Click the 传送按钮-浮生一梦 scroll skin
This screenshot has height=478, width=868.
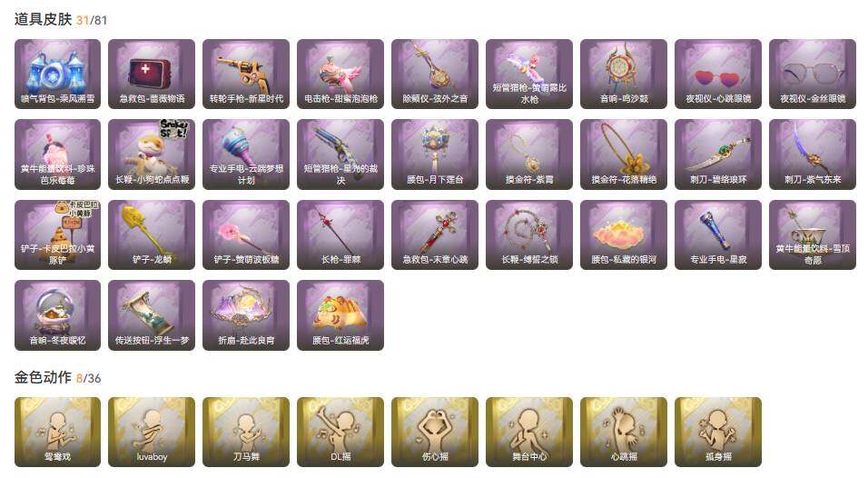pyautogui.click(x=152, y=315)
